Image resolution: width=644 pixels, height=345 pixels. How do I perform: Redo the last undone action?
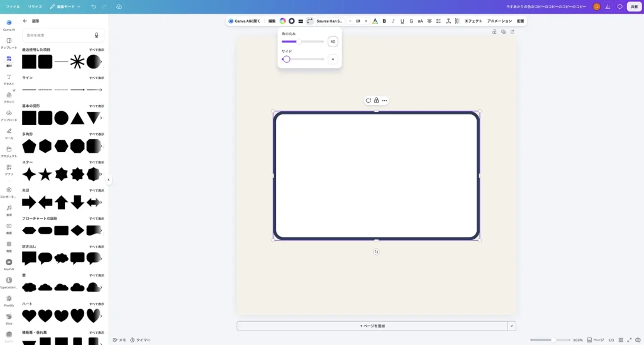point(104,6)
